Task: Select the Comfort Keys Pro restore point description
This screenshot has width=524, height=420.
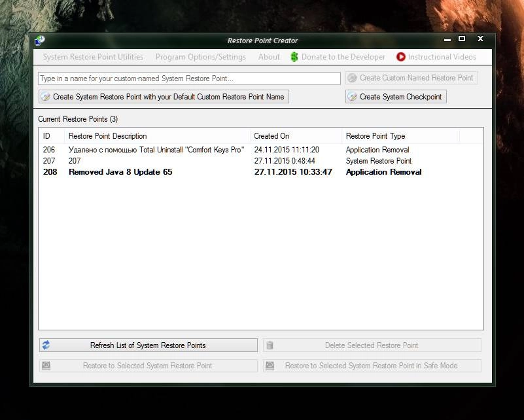Action: 156,150
